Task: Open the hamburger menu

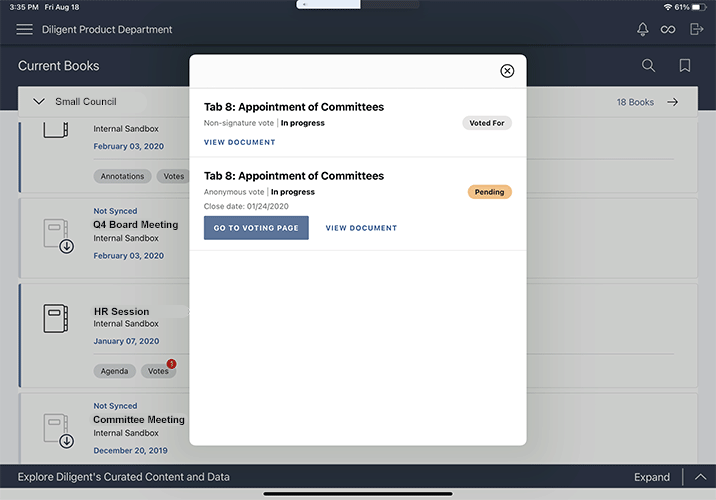Action: point(25,29)
